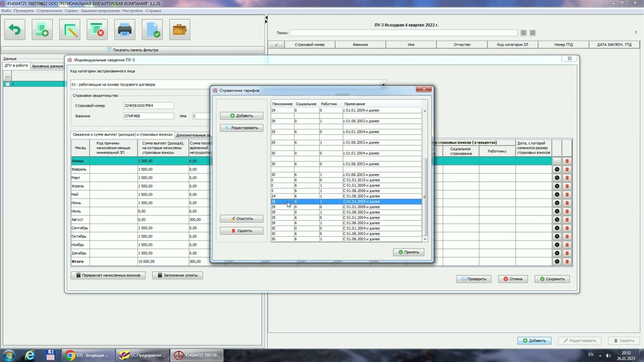
Task: Click the volume icon in system tray
Action: coord(608,355)
